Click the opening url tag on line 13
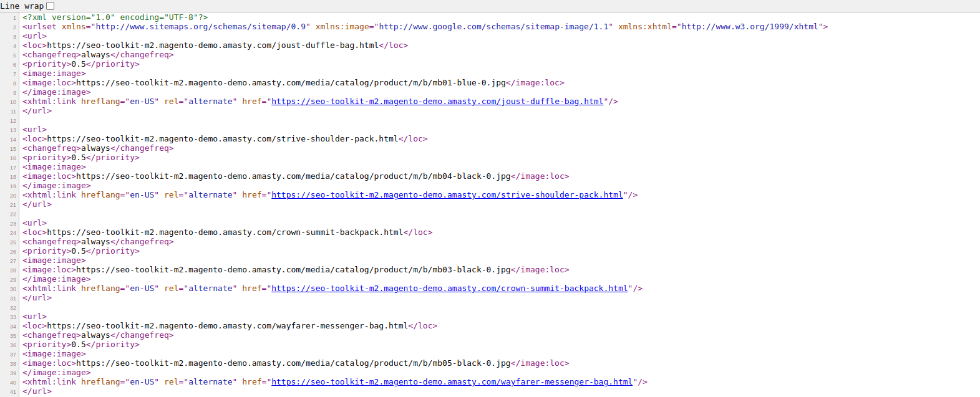Screen dimensions: 980x397 click(35, 130)
